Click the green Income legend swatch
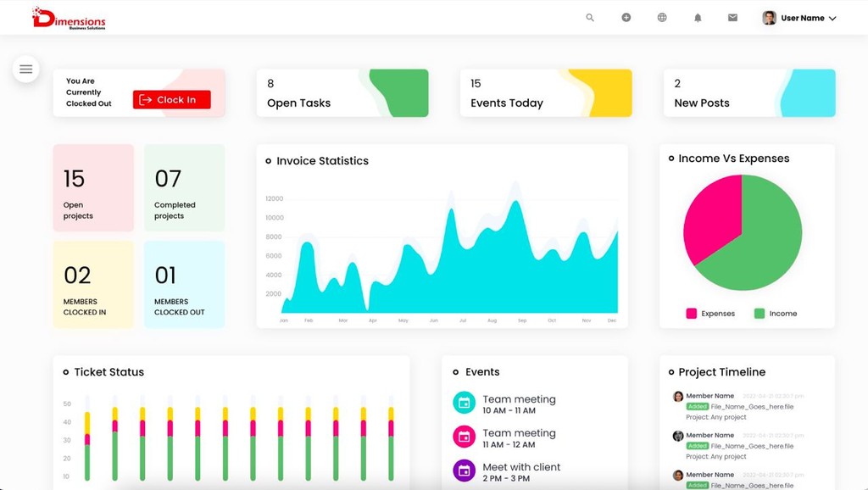 (x=759, y=314)
